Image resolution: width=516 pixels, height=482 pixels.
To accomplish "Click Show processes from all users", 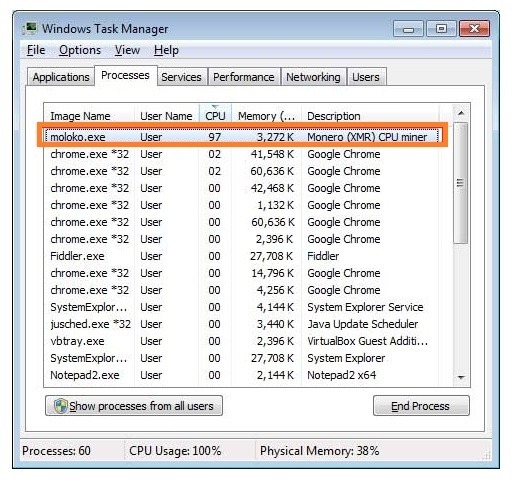I will (x=134, y=406).
